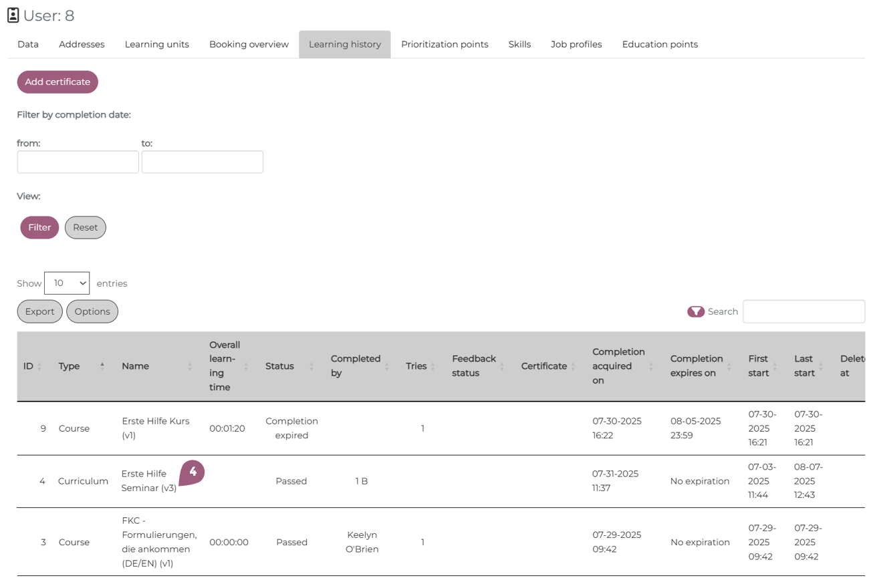
Task: Sort by Tries column sort icon
Action: pos(432,366)
